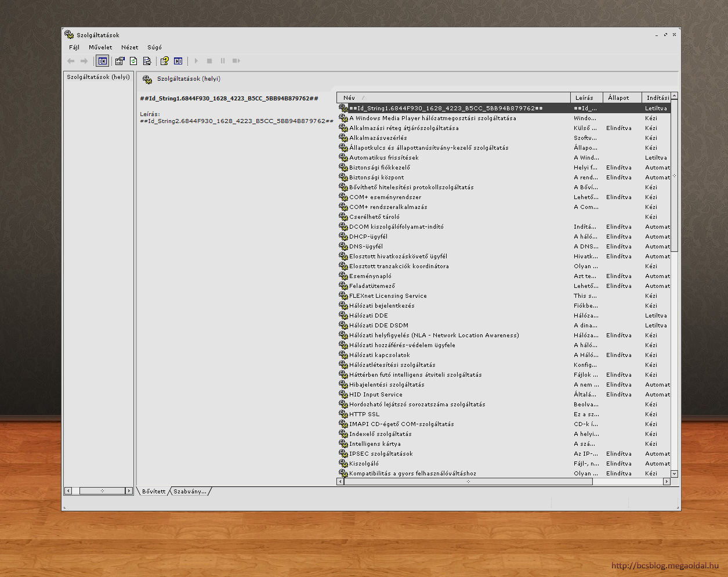Toggle the console tree show/hide button
The image size is (728, 577).
click(x=102, y=61)
